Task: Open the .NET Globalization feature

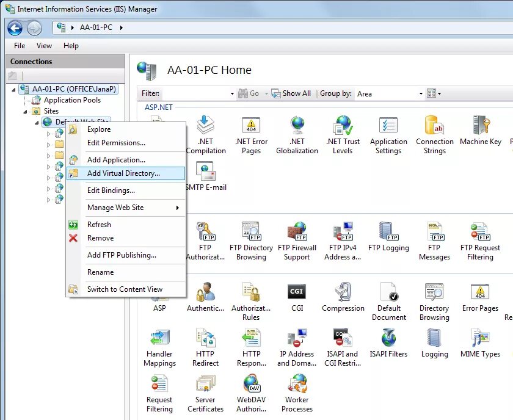Action: pyautogui.click(x=297, y=135)
